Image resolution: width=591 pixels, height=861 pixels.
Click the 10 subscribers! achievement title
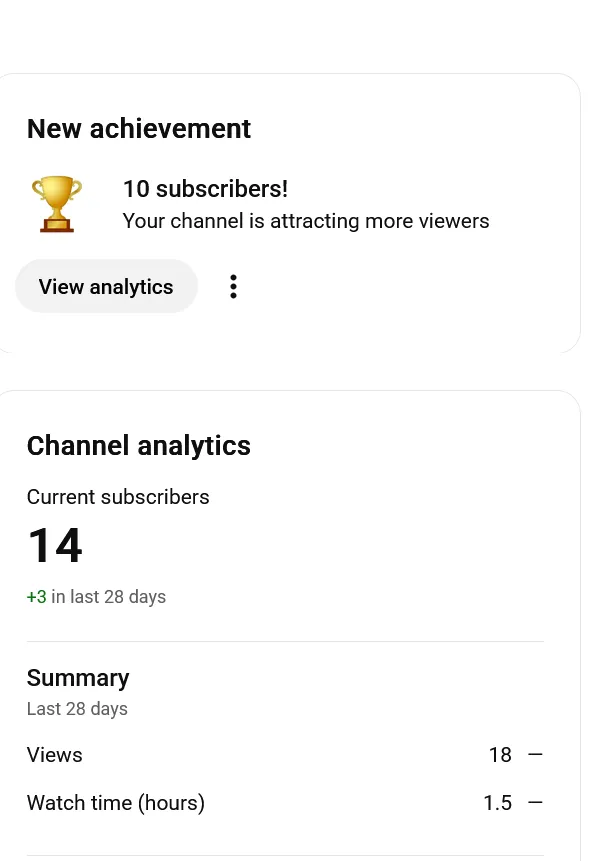pyautogui.click(x=205, y=189)
